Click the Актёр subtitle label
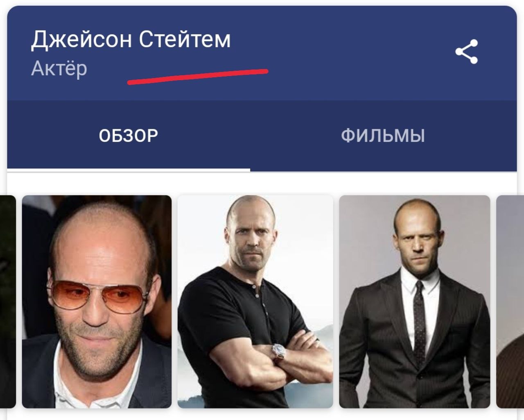This screenshot has height=420, width=524. [59, 68]
